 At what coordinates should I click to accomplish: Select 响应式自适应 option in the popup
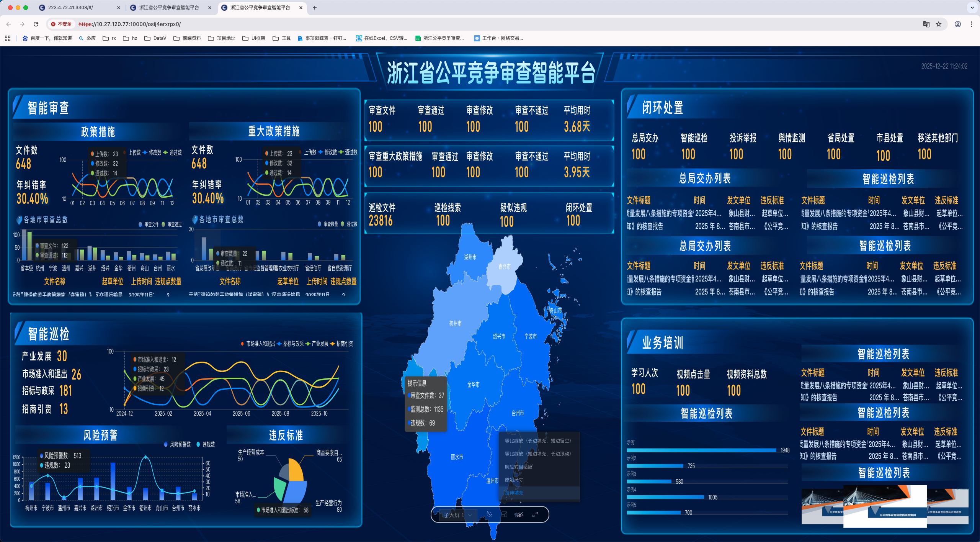click(518, 467)
